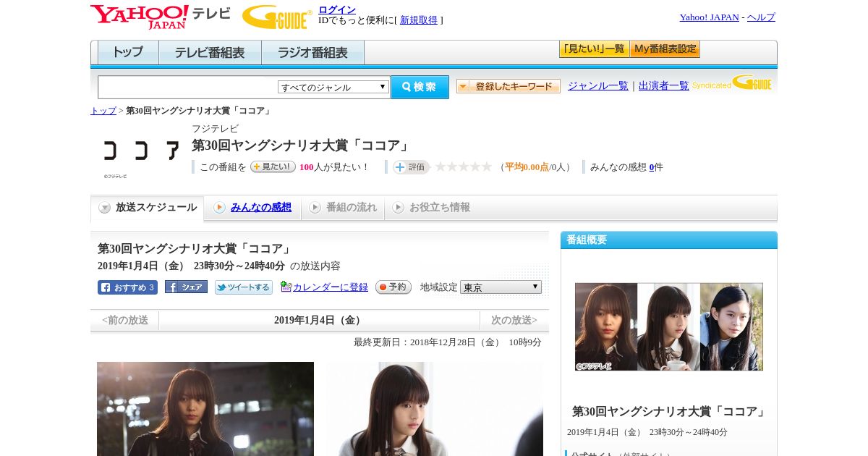Click the Twitter ツイートする button

[244, 287]
